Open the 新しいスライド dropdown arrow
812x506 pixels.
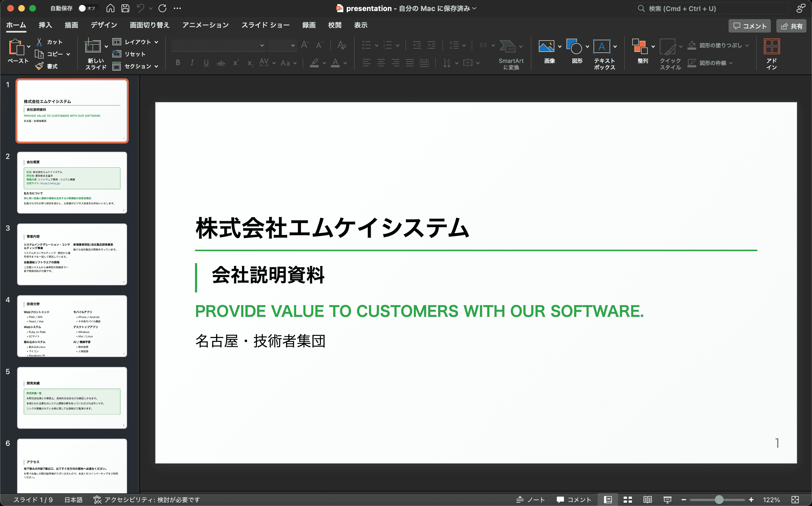coord(106,47)
